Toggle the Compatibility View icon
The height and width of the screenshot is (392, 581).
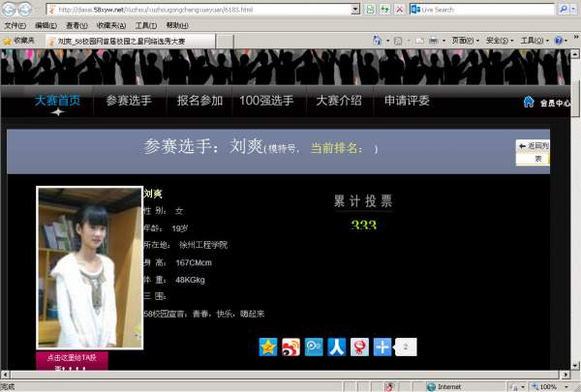pos(370,10)
